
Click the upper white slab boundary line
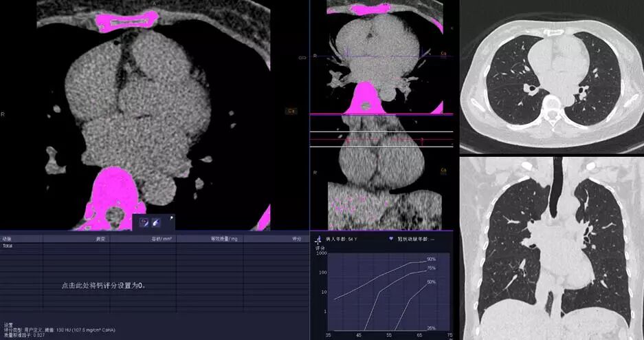click(381, 132)
